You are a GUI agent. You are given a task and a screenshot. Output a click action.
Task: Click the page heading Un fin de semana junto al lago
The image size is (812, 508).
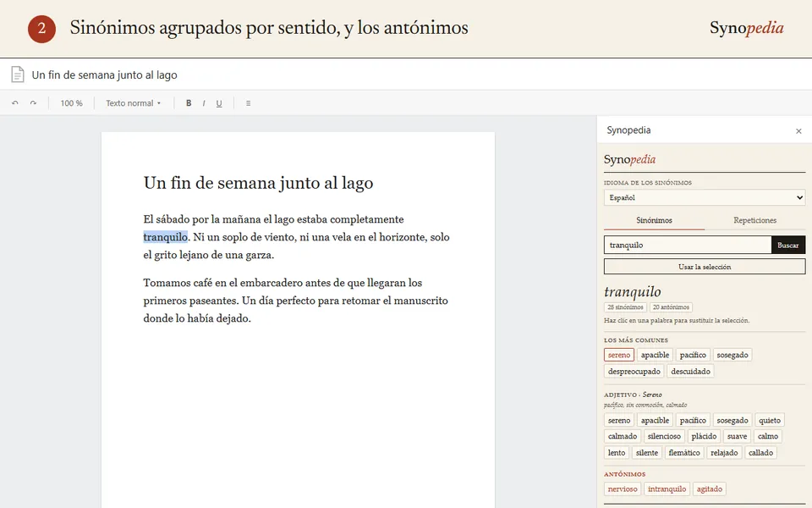(x=259, y=183)
